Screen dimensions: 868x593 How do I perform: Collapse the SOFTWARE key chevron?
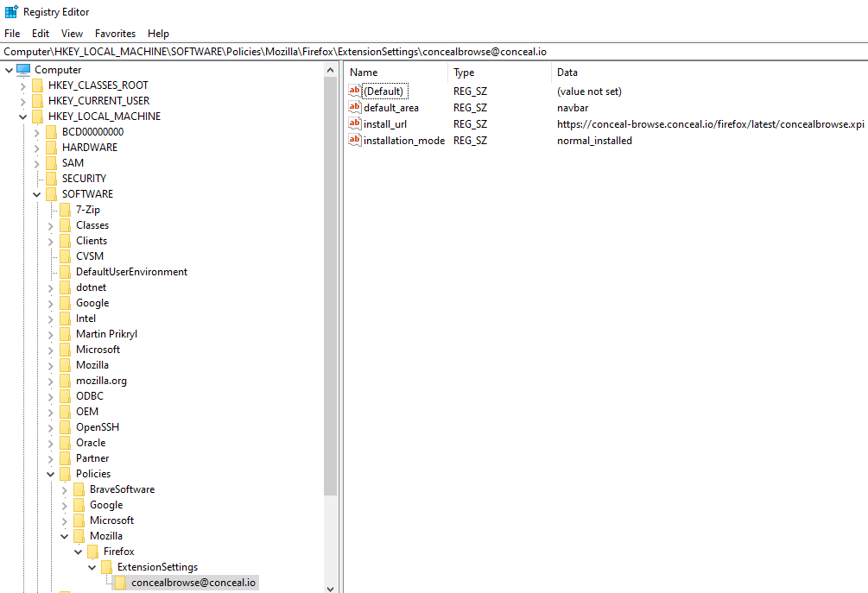[x=36, y=194]
